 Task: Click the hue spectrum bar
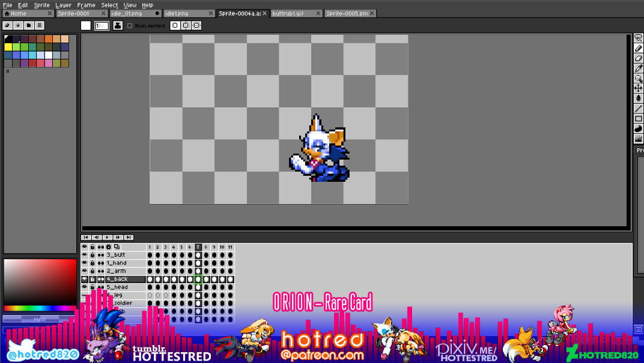click(40, 308)
